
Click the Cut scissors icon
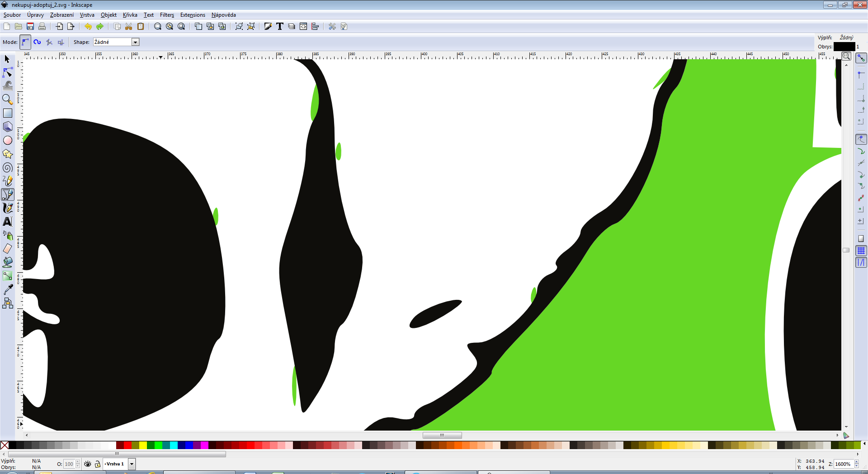129,26
